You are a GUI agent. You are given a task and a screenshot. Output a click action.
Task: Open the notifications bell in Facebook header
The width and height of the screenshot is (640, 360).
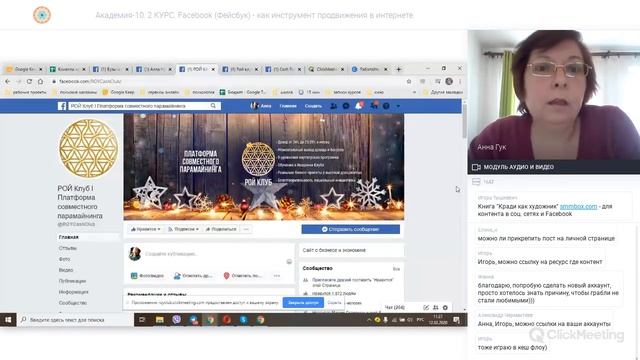coord(359,106)
